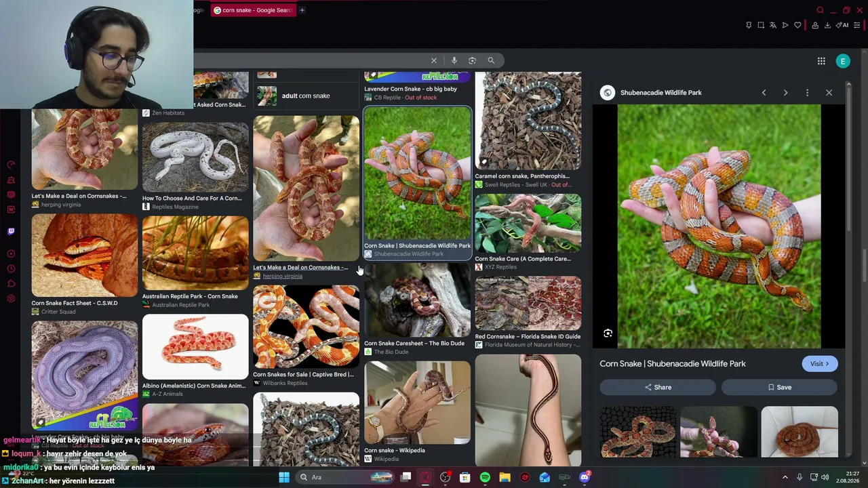Open Let's Make a Deal on Cornsnakes link

click(300, 268)
